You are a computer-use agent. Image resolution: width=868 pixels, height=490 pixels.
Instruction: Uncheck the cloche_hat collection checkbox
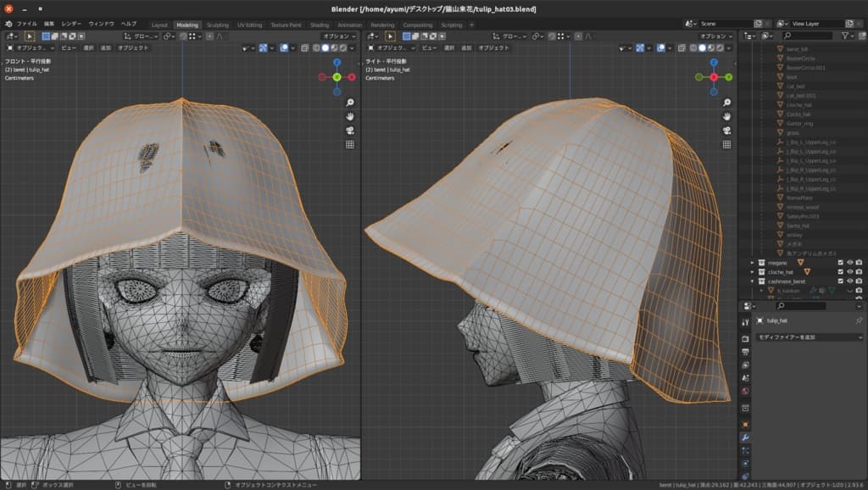point(841,271)
